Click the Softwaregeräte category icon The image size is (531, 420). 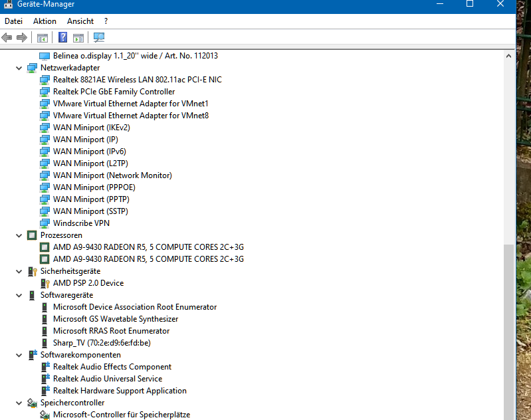(x=32, y=295)
